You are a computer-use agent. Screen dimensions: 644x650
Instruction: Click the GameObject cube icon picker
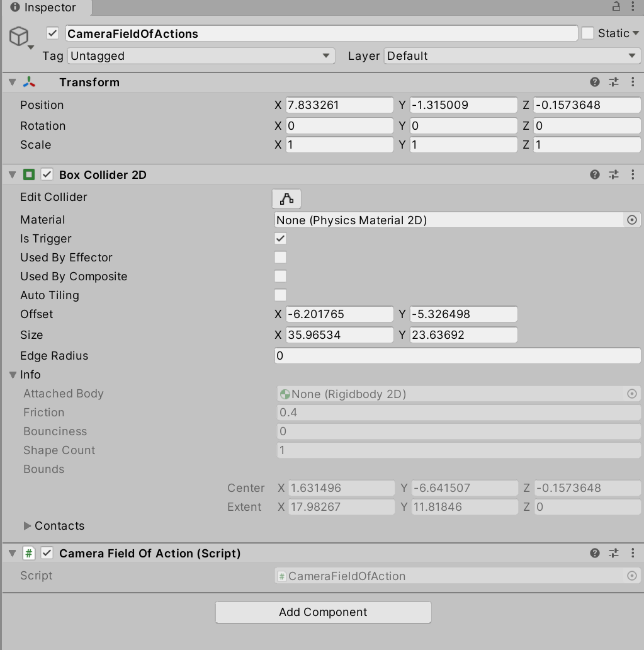(x=20, y=37)
